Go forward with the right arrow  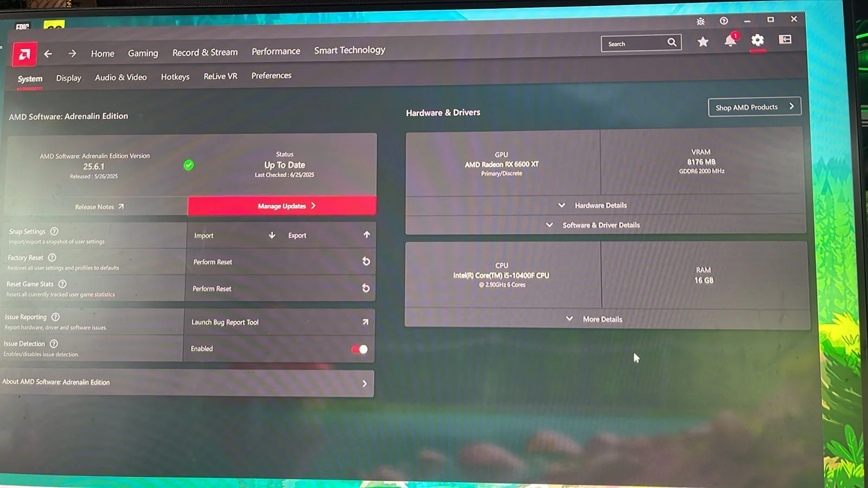[72, 53]
